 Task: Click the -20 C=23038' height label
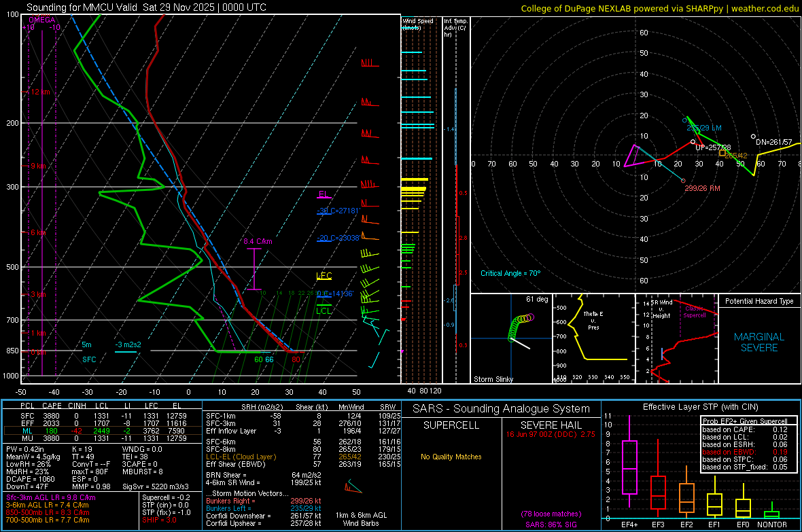pyautogui.click(x=338, y=238)
